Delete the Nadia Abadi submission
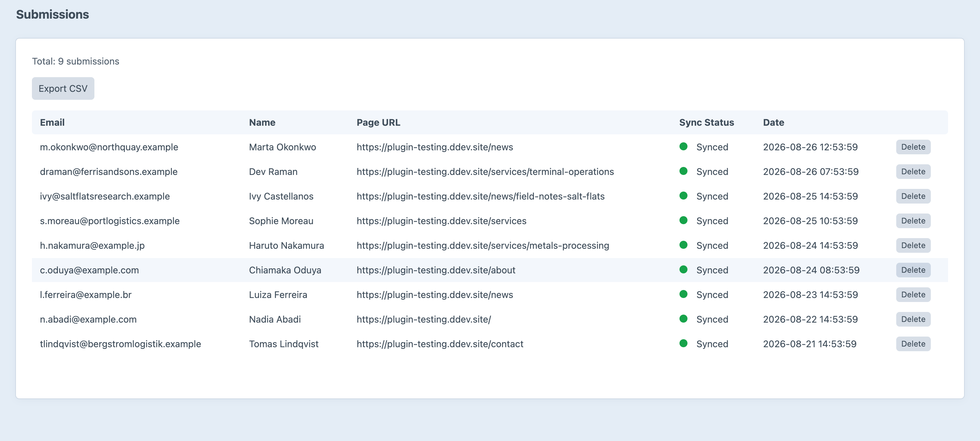 (x=913, y=319)
